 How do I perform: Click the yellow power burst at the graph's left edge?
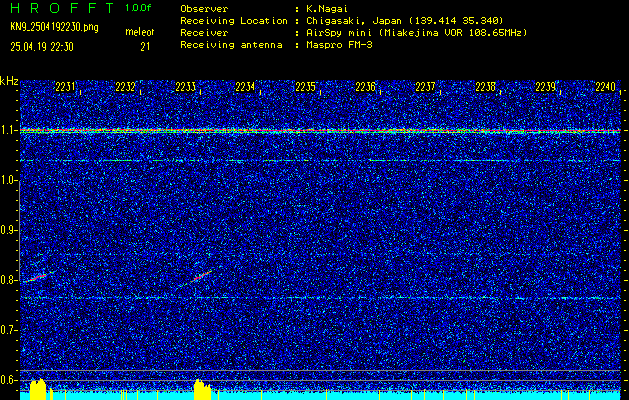tap(39, 389)
